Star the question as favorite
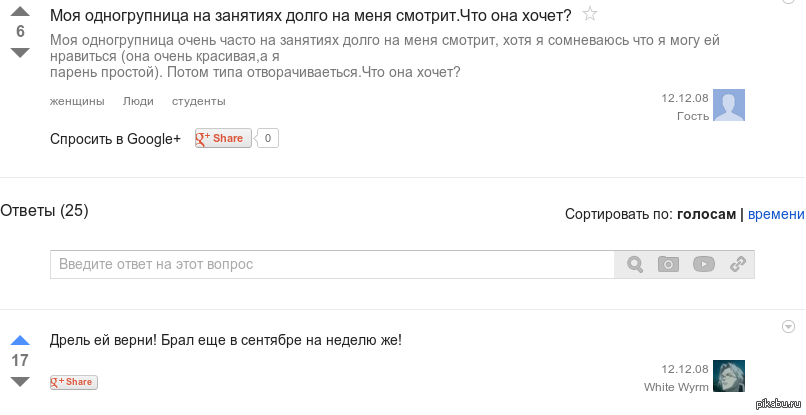The width and height of the screenshot is (806, 415). (x=590, y=14)
